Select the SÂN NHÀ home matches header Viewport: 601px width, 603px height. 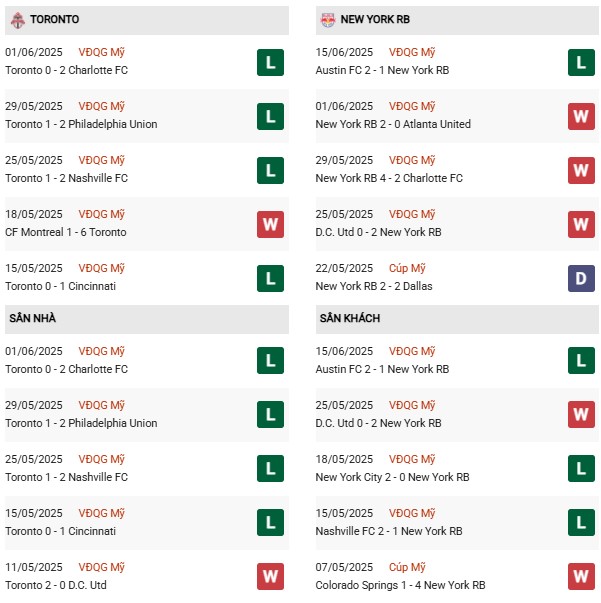pos(147,319)
